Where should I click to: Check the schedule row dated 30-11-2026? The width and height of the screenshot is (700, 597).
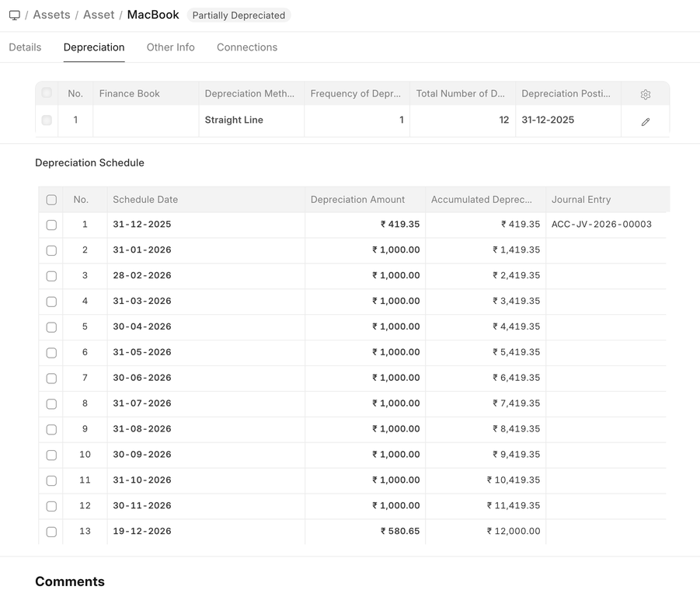point(51,506)
